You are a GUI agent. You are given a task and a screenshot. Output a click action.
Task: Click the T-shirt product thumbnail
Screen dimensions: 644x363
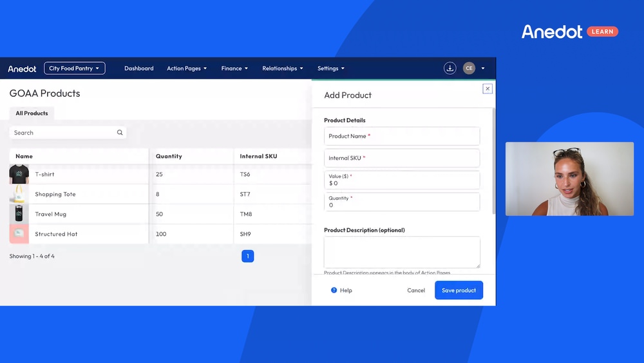coord(19,174)
